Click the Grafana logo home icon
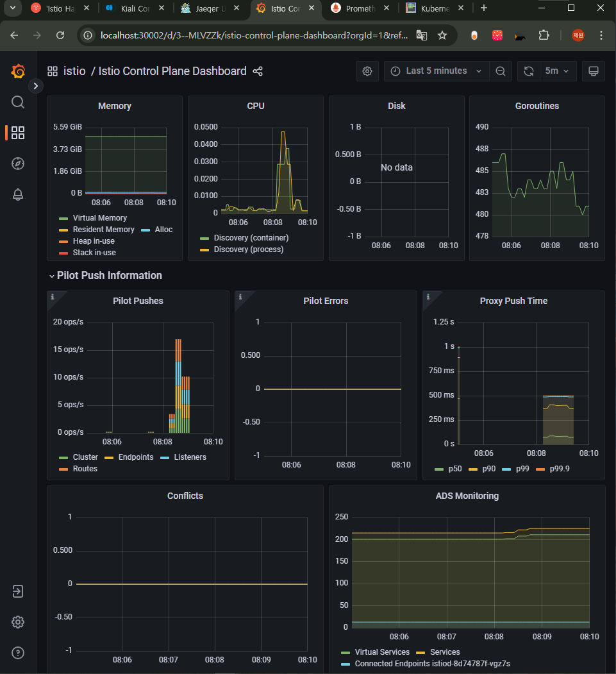Image resolution: width=616 pixels, height=674 pixels. point(18,71)
